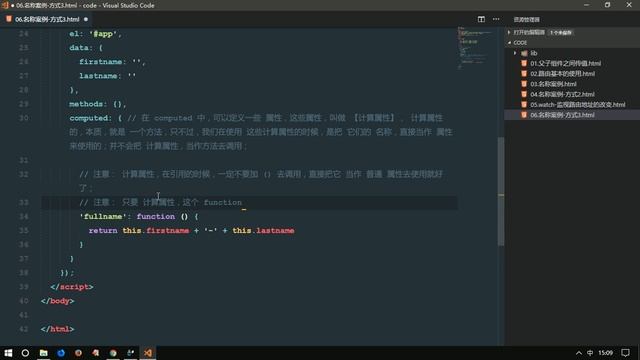Click the html file icon beside 05.watch file

click(x=524, y=104)
